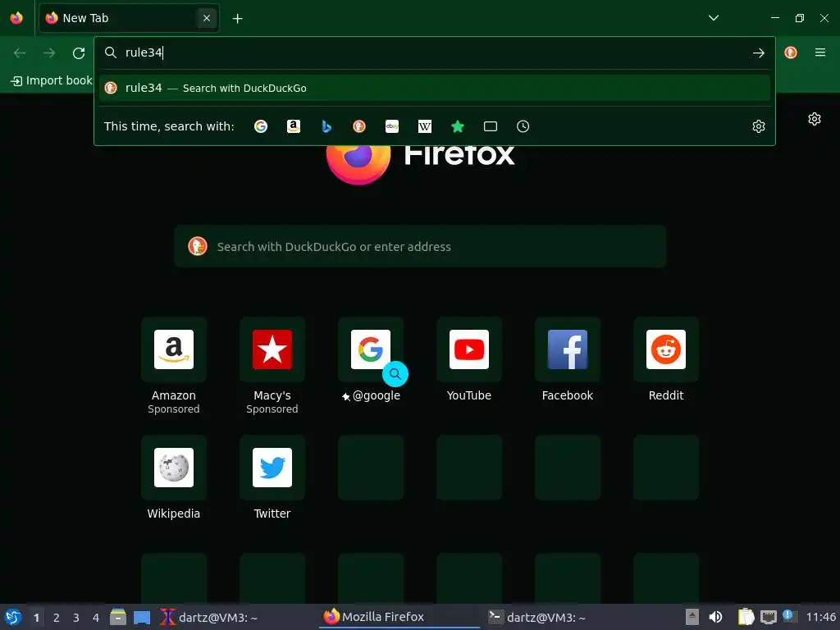Click the 11:46 clock in system tray
Viewport: 840px width, 630px height.
[x=820, y=617]
